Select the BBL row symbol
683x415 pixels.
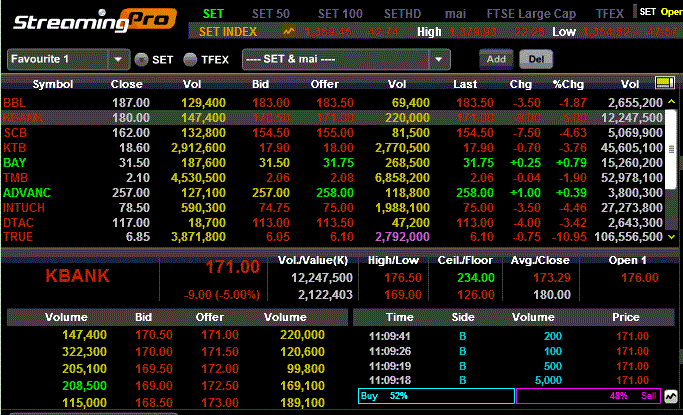tap(14, 103)
